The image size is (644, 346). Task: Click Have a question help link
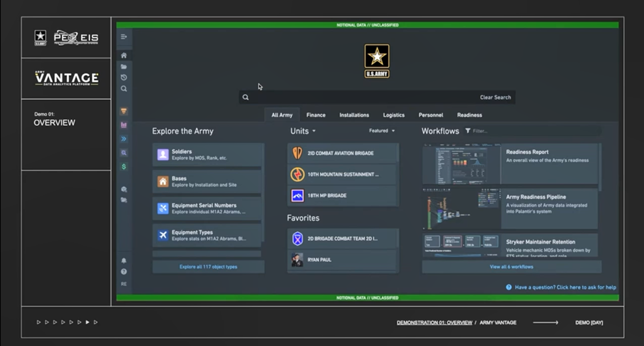(565, 287)
